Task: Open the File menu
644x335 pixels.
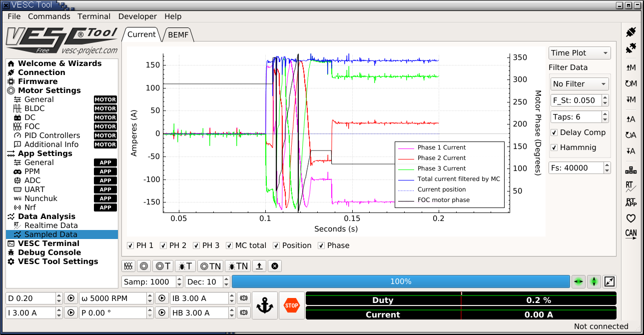Action: click(14, 16)
